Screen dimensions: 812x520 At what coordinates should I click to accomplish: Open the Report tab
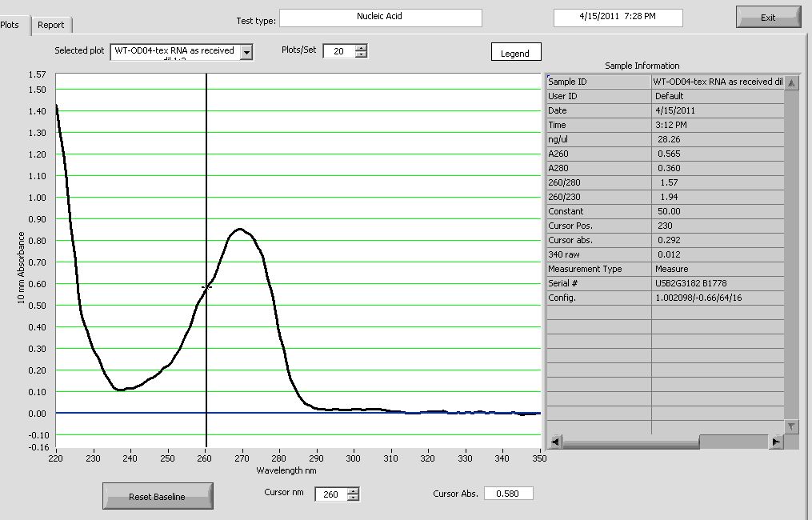click(x=51, y=25)
